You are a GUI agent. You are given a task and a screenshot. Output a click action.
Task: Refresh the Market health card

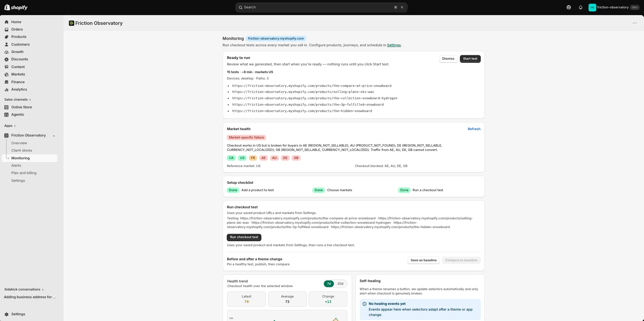474,129
